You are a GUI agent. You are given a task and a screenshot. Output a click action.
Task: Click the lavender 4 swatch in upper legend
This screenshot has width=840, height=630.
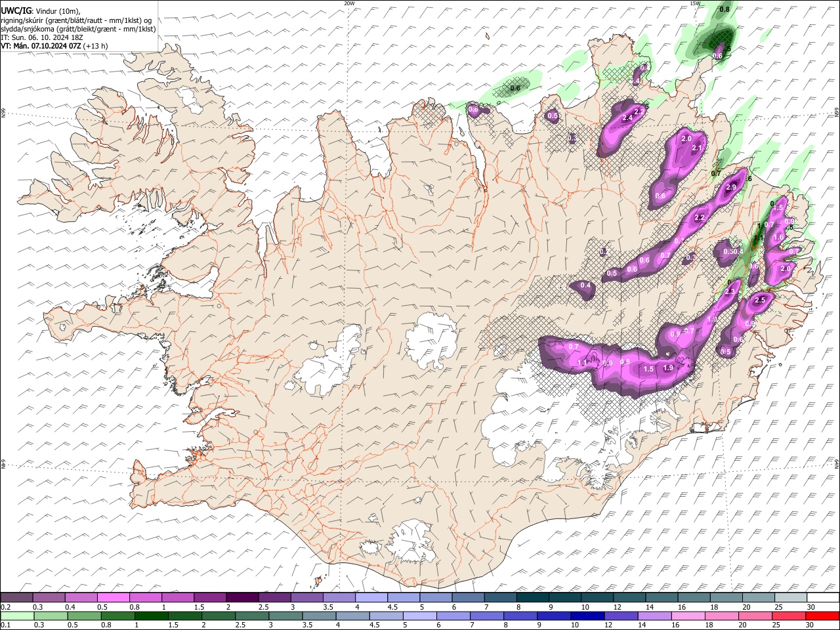click(x=371, y=597)
